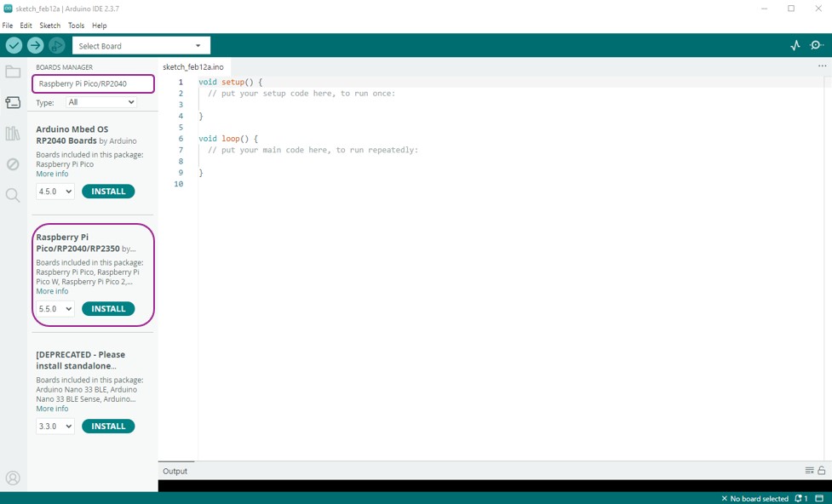This screenshot has height=504, width=832.
Task: Install Raspberry Pi Pico/RP2040/RP2350 package
Action: tap(108, 309)
